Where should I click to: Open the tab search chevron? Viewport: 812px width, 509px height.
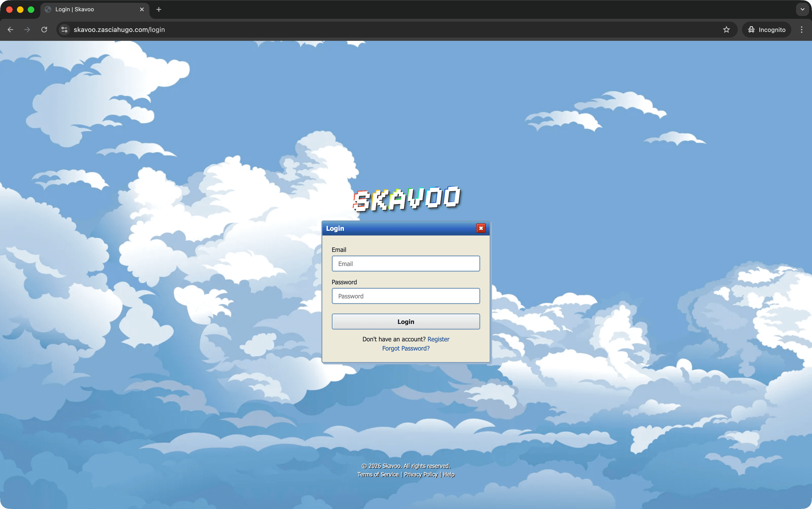[x=803, y=9]
